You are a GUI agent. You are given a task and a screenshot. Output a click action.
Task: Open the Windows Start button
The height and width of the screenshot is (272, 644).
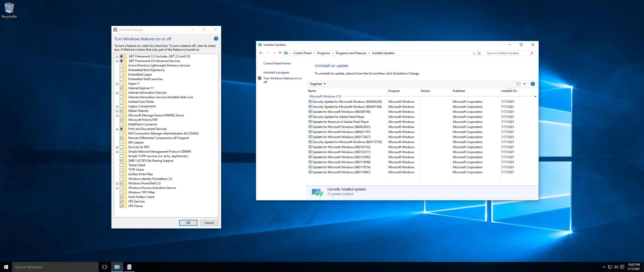point(6,267)
